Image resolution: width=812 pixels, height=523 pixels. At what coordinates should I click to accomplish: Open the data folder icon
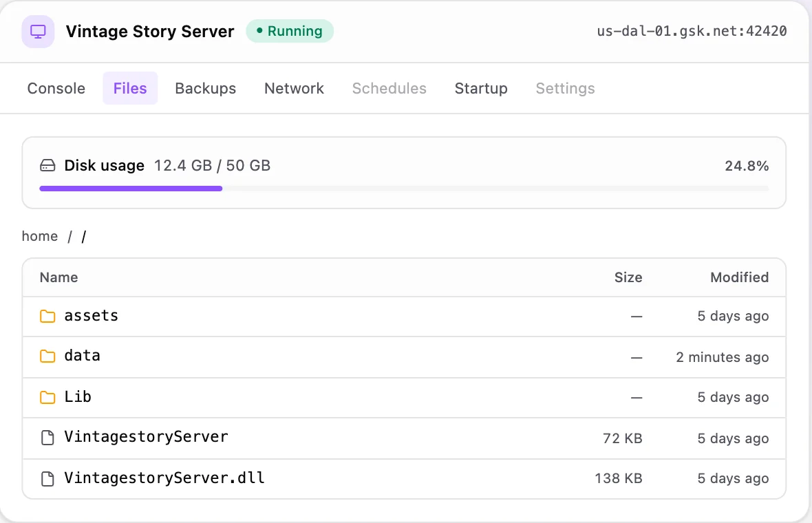[x=47, y=356]
